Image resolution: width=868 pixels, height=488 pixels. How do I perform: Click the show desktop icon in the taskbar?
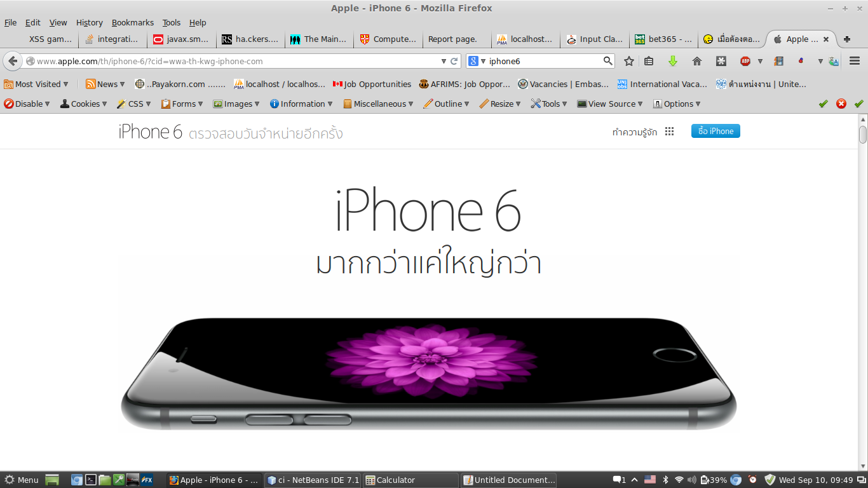click(x=52, y=480)
